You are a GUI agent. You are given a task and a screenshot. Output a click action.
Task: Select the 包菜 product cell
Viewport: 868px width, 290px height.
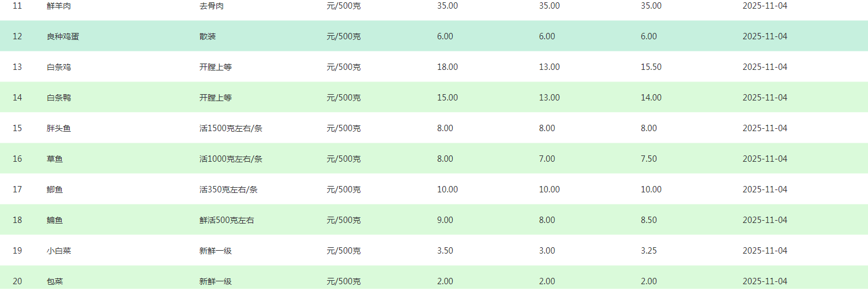coord(55,281)
